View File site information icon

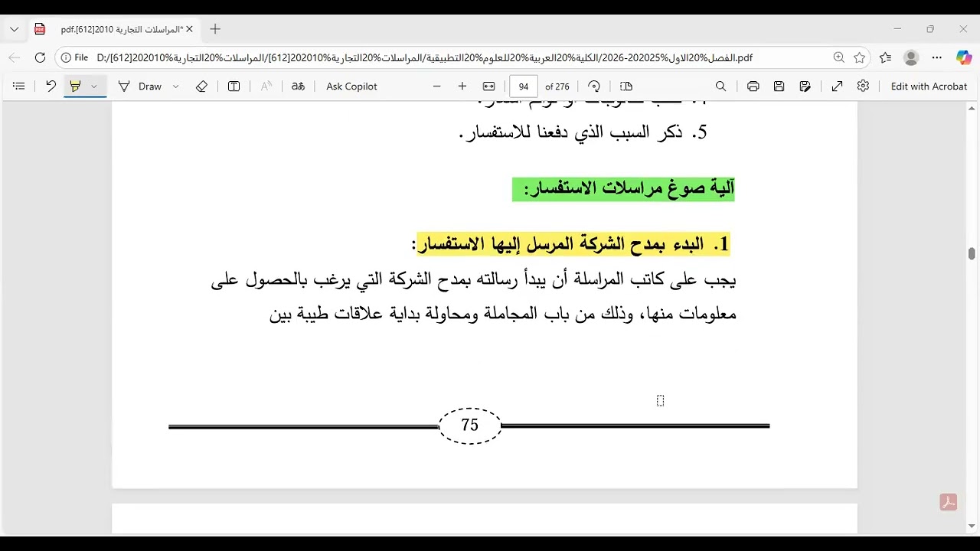(x=74, y=57)
